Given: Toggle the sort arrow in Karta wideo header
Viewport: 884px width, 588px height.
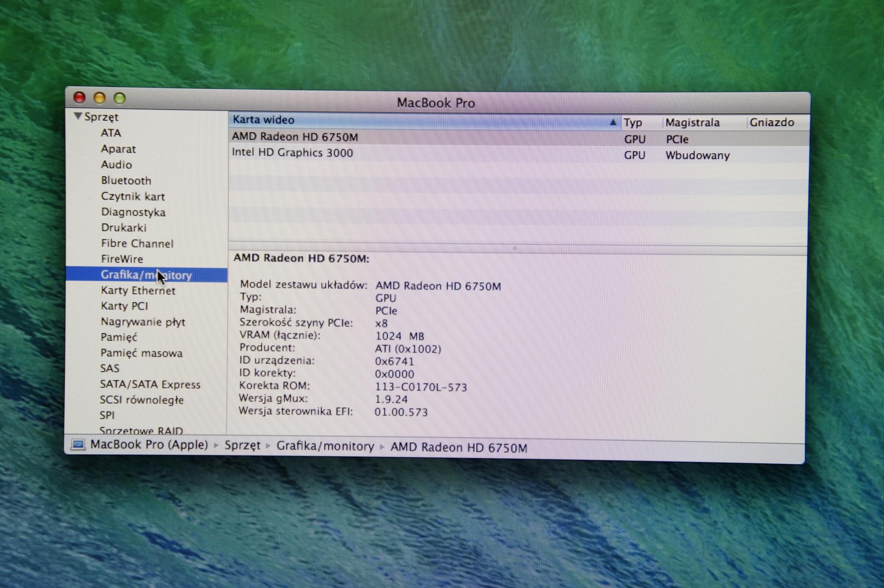Looking at the screenshot, I should point(613,122).
